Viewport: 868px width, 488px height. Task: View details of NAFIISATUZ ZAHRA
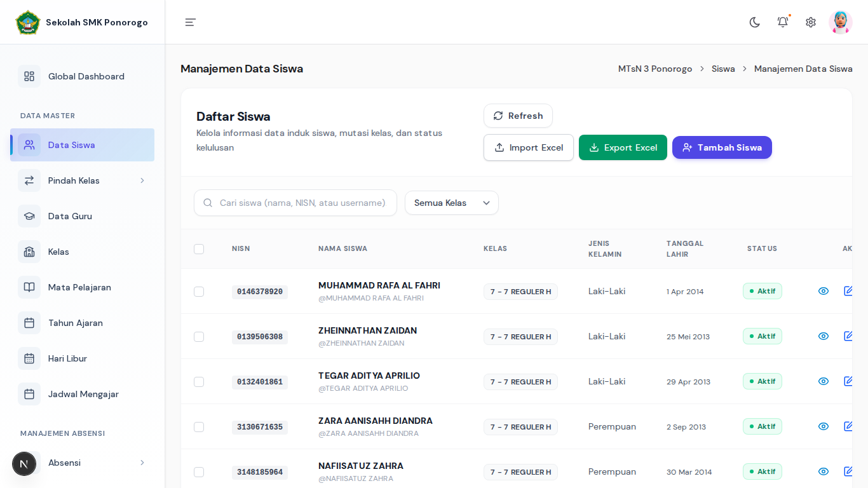click(x=824, y=471)
